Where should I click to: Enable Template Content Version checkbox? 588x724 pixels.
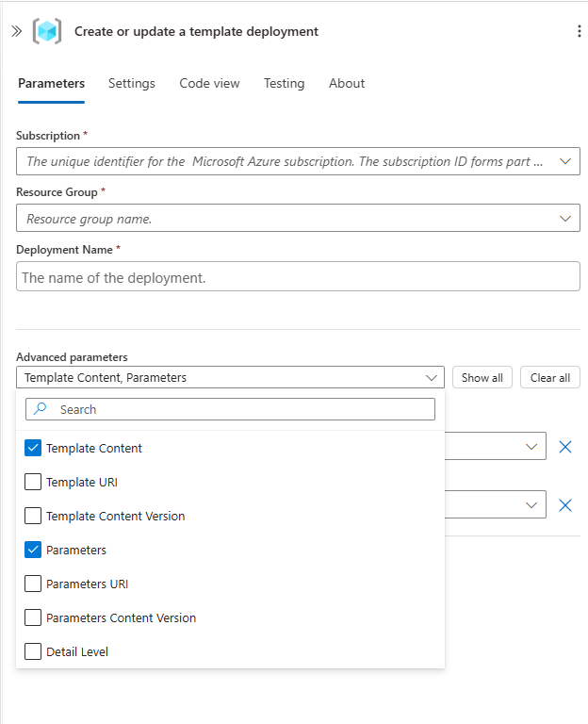click(33, 516)
